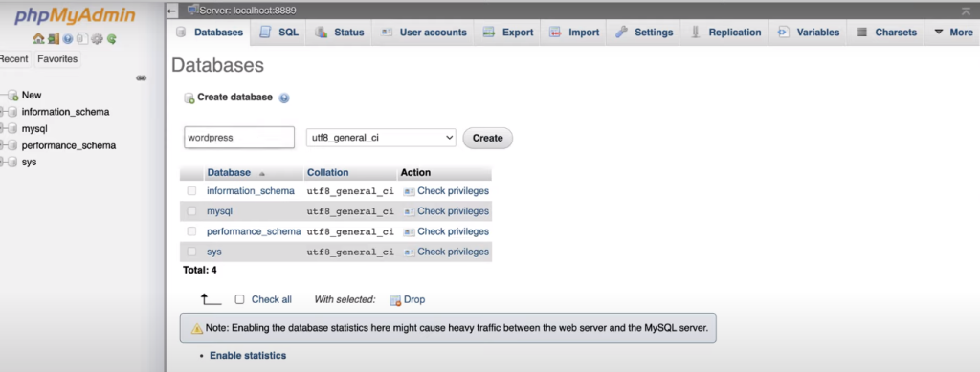The height and width of the screenshot is (372, 980).
Task: Click mysql database icon in sidebar
Action: click(x=12, y=129)
